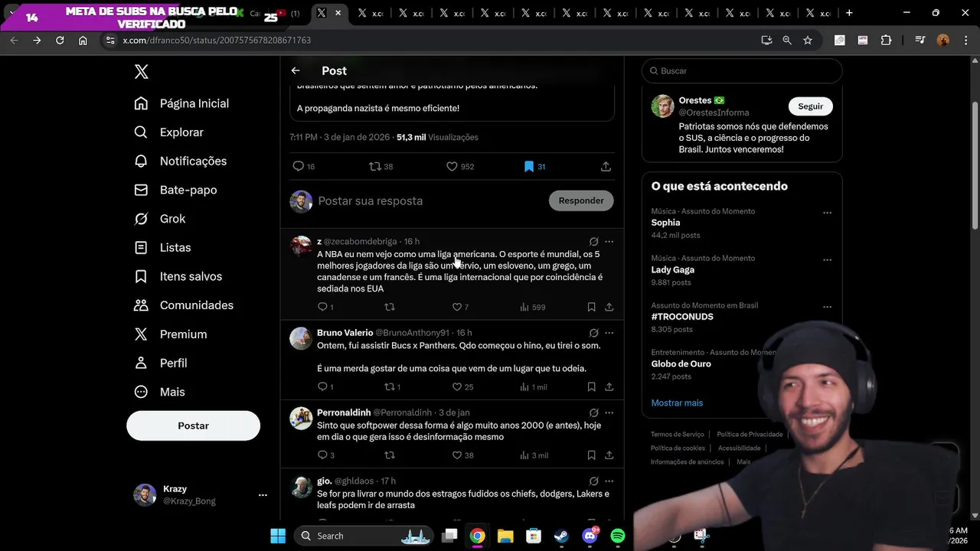
Task: Share Bruno Valerio's comment
Action: tap(609, 386)
